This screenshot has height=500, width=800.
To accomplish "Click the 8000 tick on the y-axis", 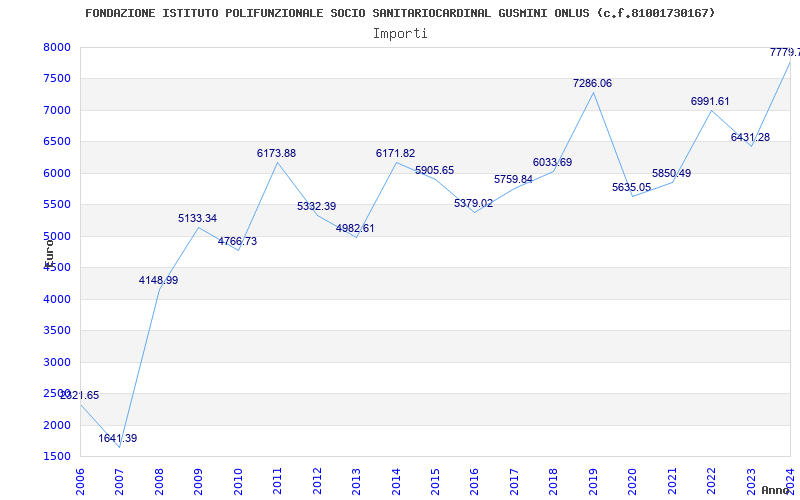I will click(x=57, y=48).
